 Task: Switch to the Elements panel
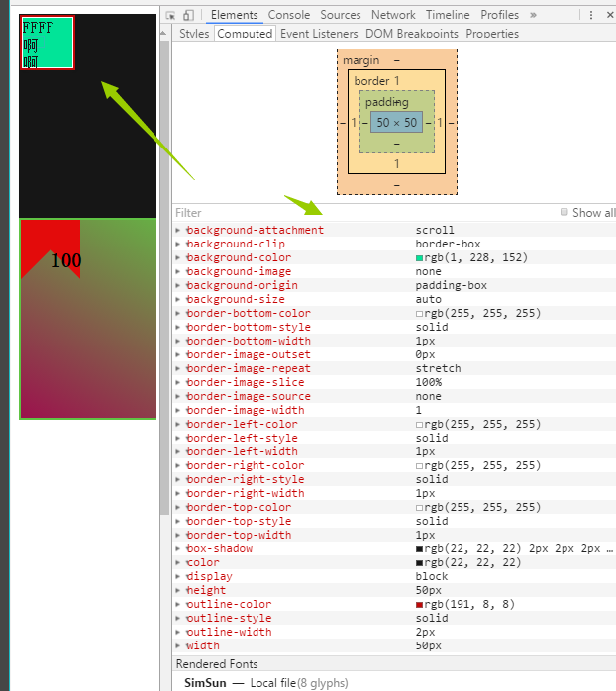click(x=234, y=15)
